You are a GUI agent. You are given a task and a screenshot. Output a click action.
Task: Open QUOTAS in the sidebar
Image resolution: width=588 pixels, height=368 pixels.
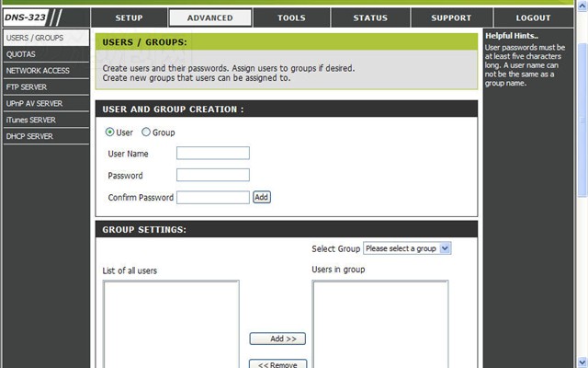pos(46,54)
